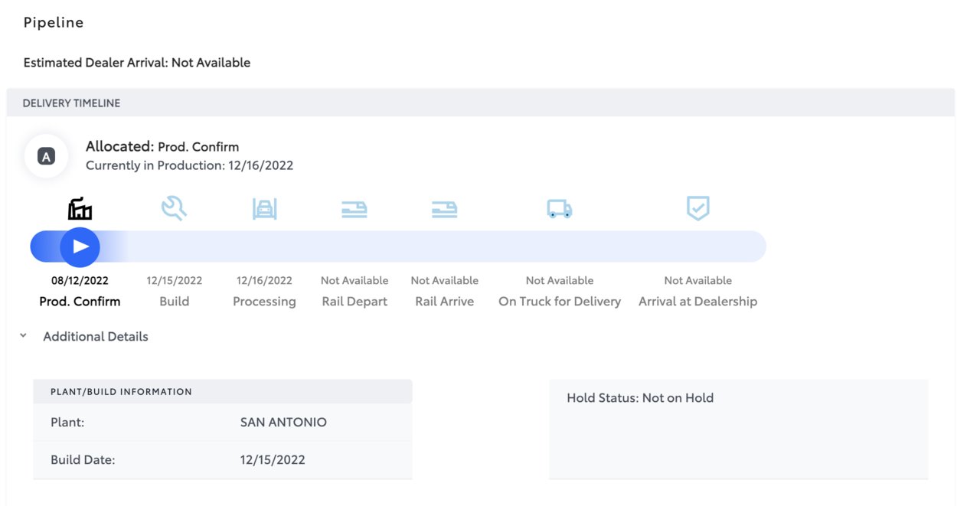Click Hold Status: Not on Hold text

(640, 398)
